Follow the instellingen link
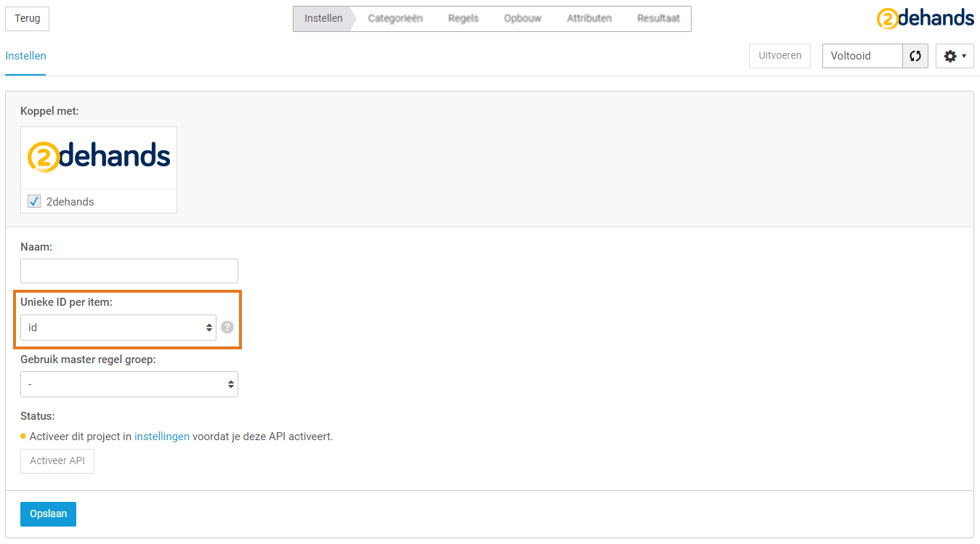980x544 pixels. pyautogui.click(x=162, y=437)
